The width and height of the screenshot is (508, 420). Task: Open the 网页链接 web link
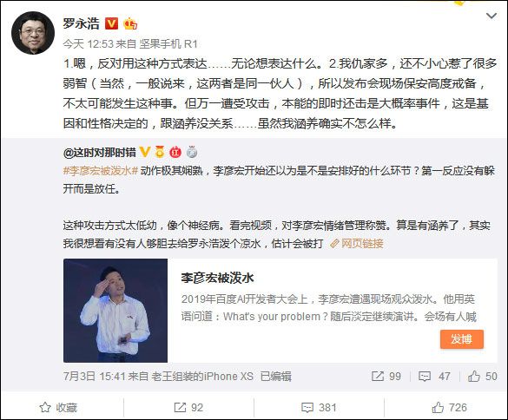click(357, 244)
